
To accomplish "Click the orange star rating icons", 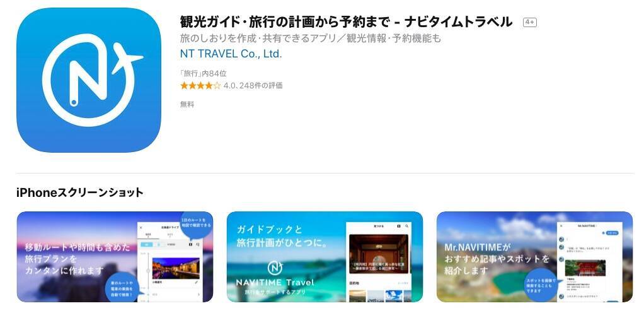I will [200, 86].
